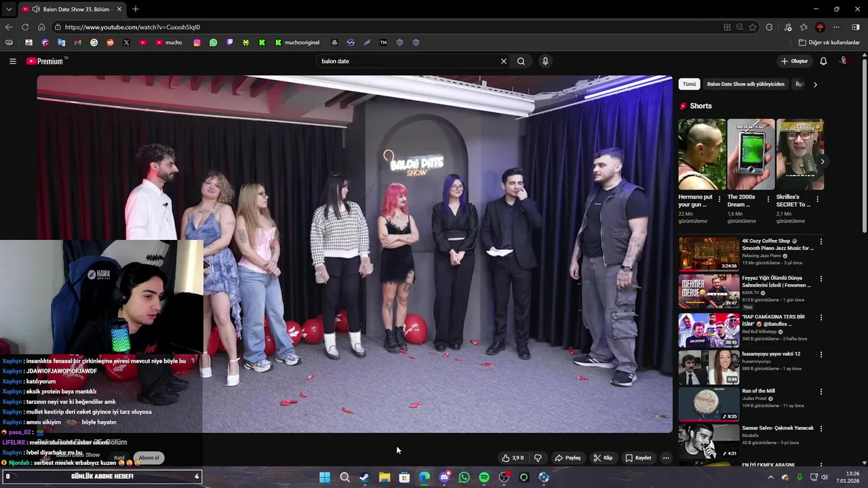Open volume control in system tray

point(825,477)
